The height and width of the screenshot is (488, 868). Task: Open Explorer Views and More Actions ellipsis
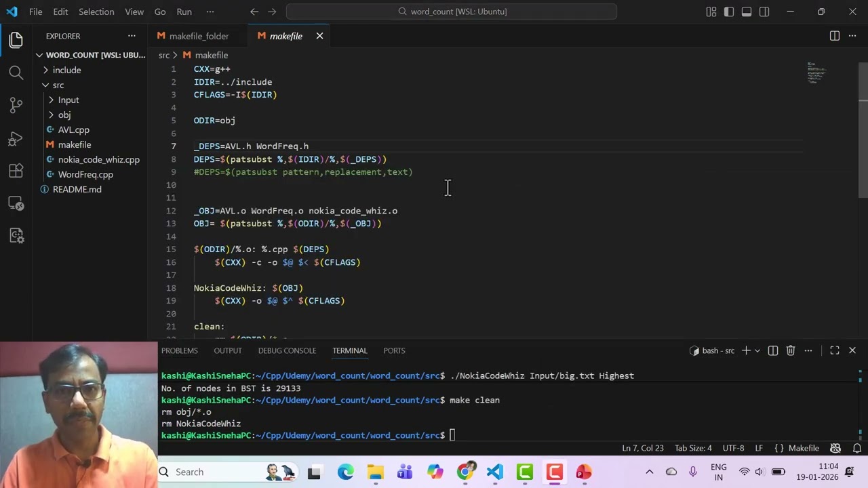[x=132, y=36]
